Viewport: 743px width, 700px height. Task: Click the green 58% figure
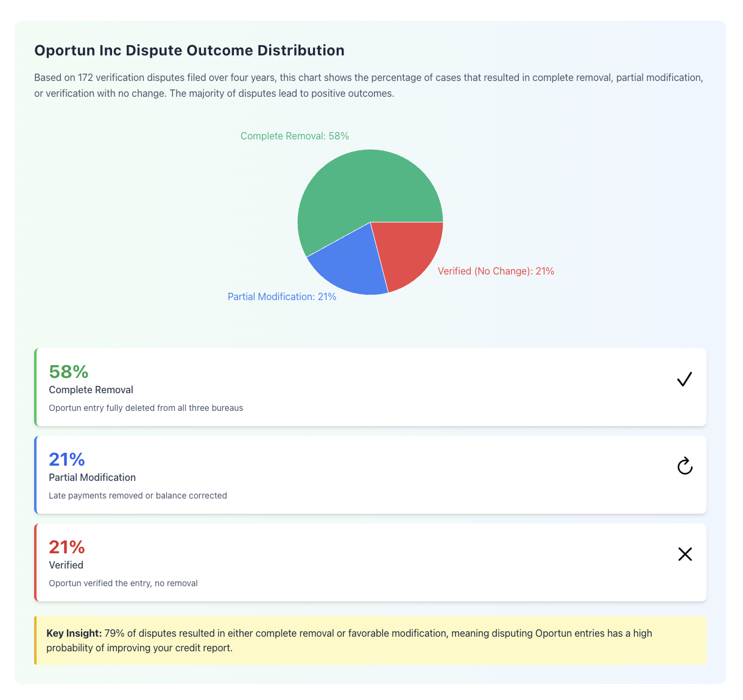coord(69,371)
